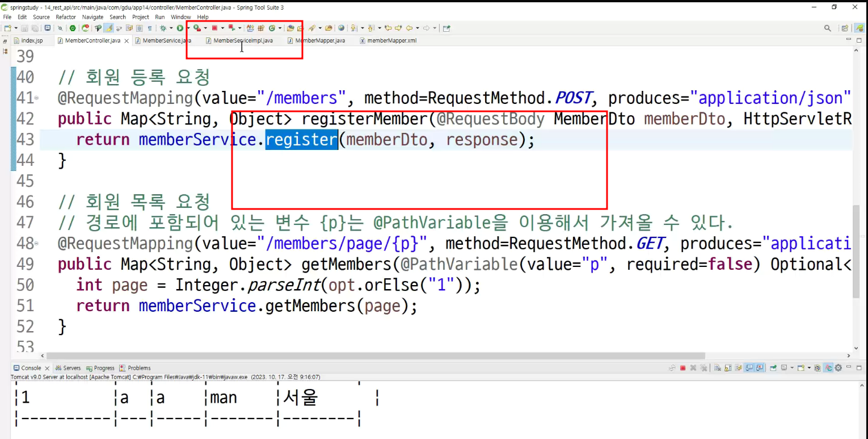The width and height of the screenshot is (868, 439).
Task: Open the Refactor menu
Action: [66, 17]
